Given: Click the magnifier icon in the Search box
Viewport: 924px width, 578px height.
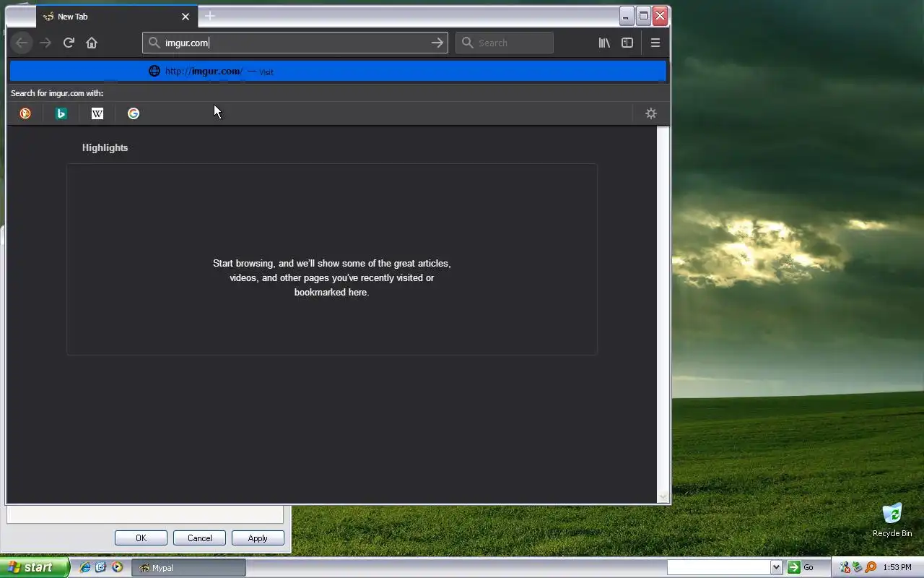Looking at the screenshot, I should pyautogui.click(x=468, y=43).
